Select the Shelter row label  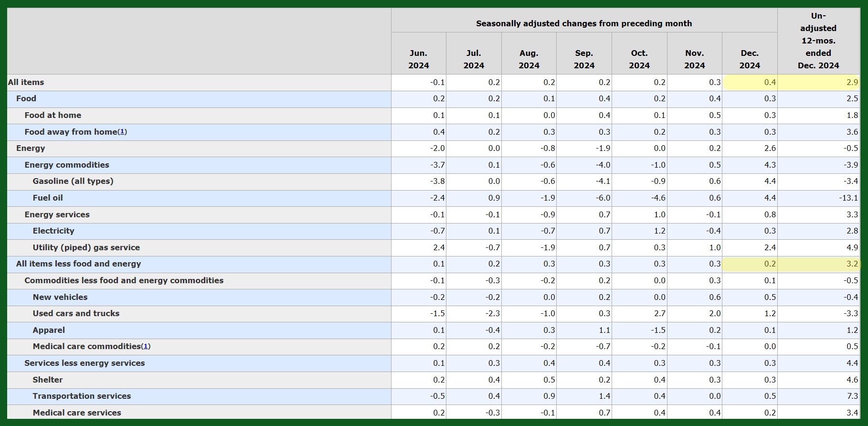coord(48,380)
